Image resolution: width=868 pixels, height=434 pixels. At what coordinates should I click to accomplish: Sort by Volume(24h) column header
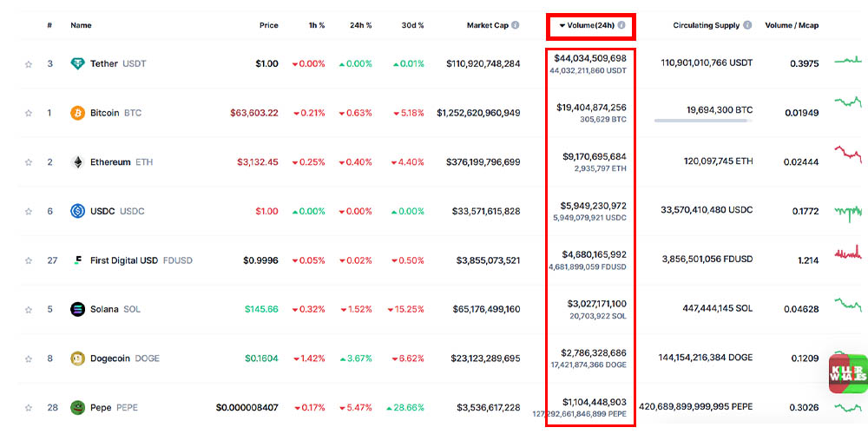coord(590,25)
